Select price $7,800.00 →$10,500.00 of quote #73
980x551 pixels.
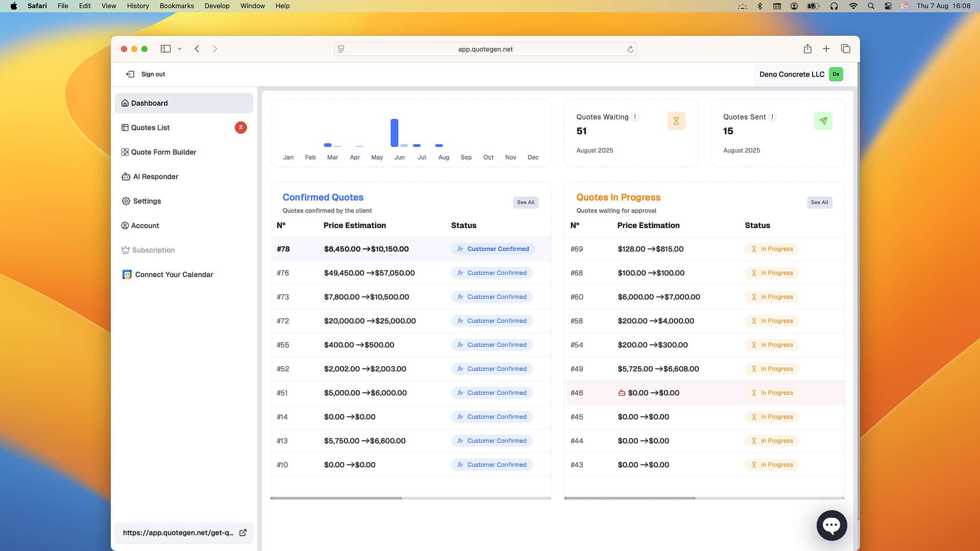(x=366, y=297)
